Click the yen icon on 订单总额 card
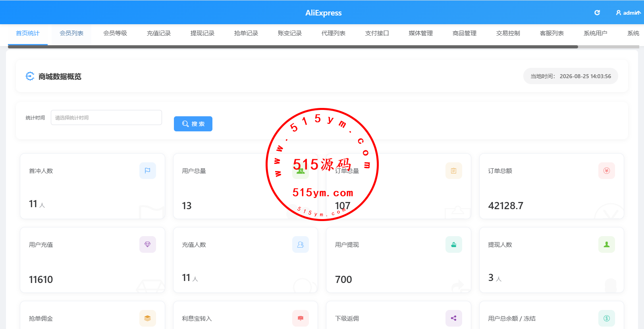 pyautogui.click(x=607, y=171)
